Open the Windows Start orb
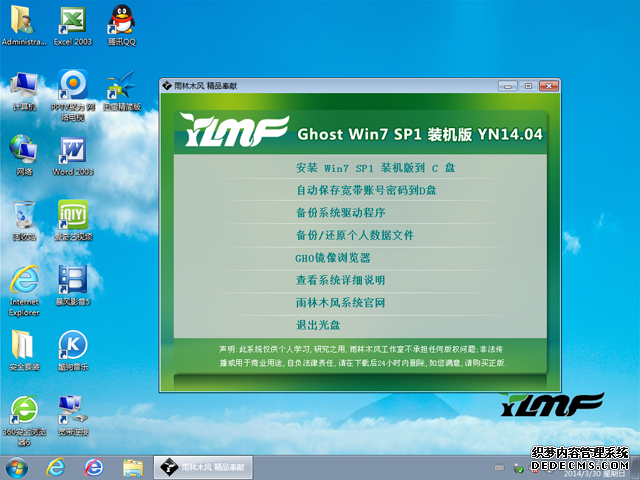Viewport: 640px width, 480px height. [x=17, y=468]
